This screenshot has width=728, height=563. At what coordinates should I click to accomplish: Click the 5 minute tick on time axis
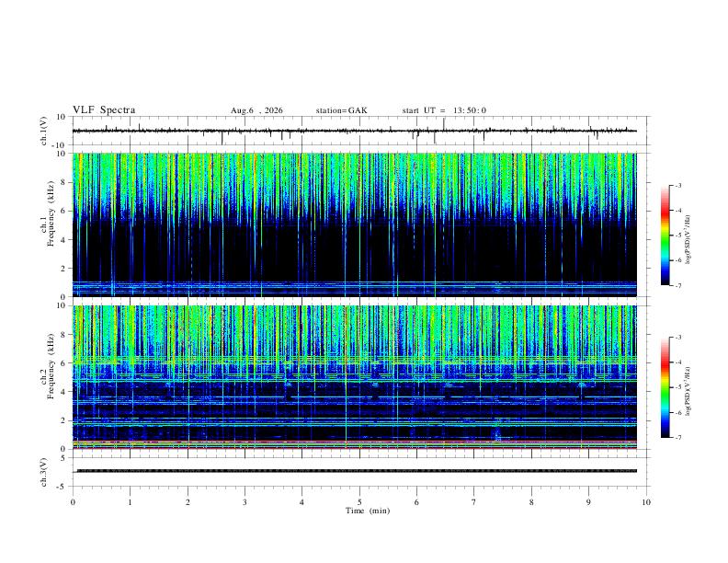point(359,502)
